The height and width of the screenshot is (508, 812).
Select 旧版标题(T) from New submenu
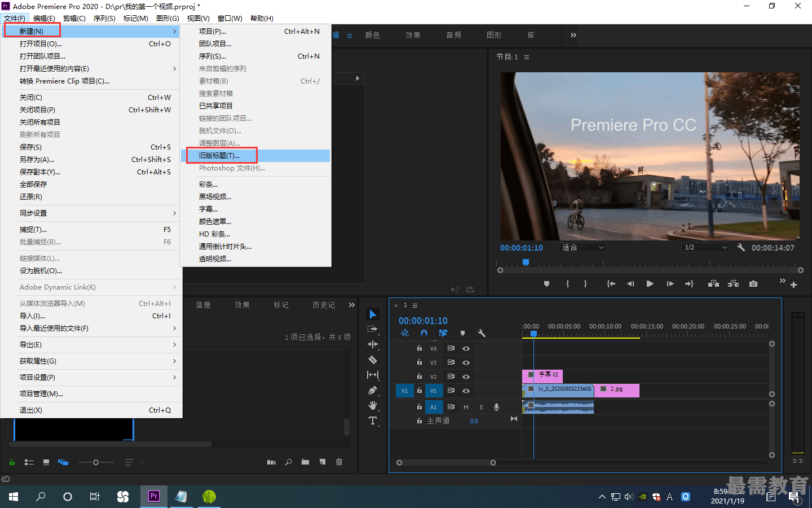[255, 155]
